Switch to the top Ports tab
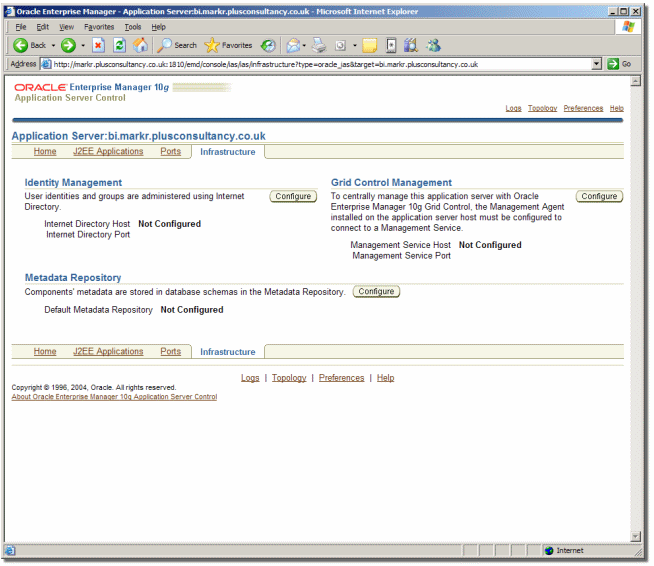Viewport: 654px width, 566px height. [171, 151]
